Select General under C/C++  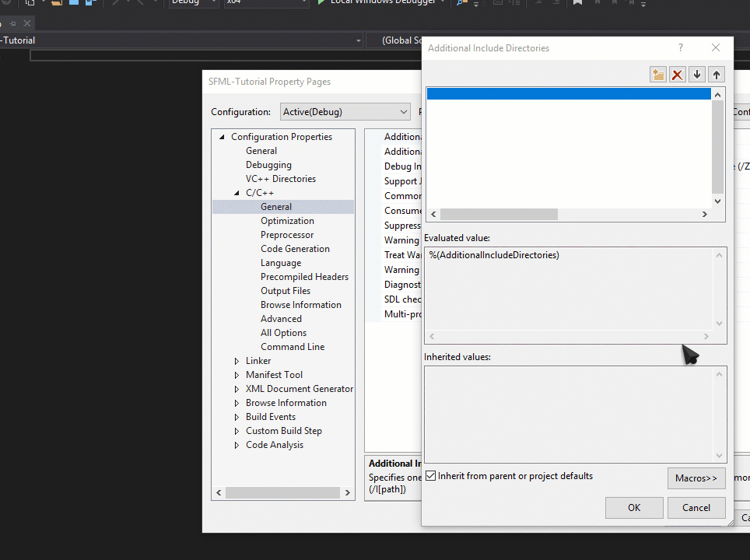click(x=276, y=207)
